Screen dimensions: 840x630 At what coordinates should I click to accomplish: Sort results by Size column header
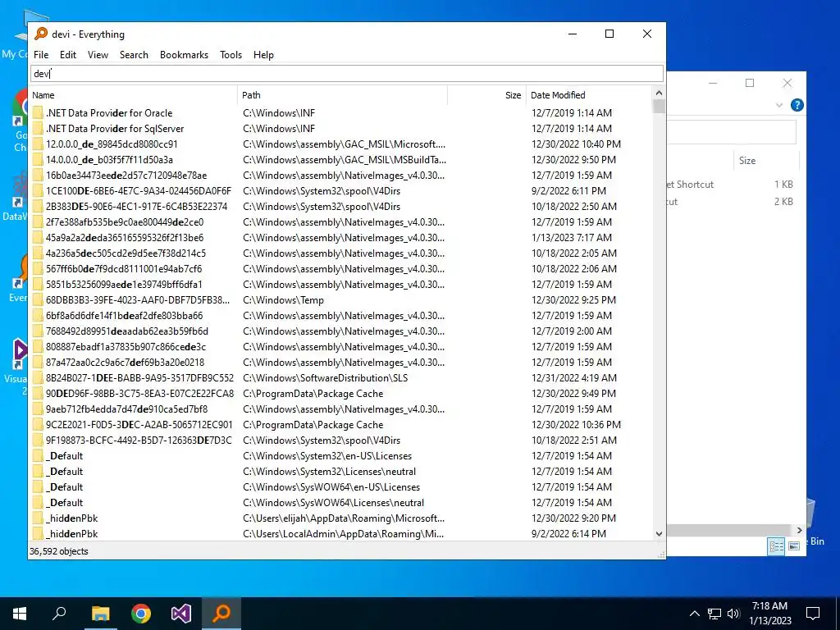(x=486, y=95)
